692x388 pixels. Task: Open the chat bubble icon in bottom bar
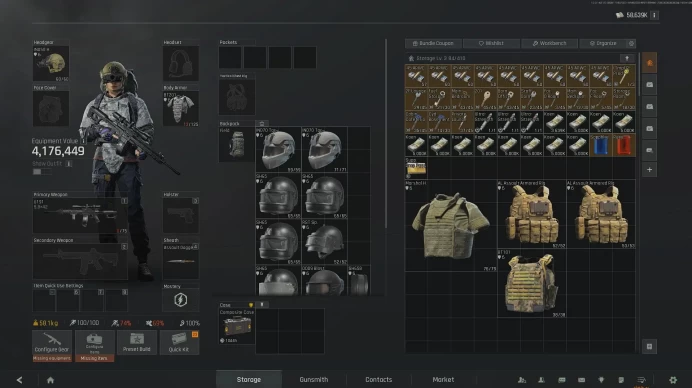point(561,380)
